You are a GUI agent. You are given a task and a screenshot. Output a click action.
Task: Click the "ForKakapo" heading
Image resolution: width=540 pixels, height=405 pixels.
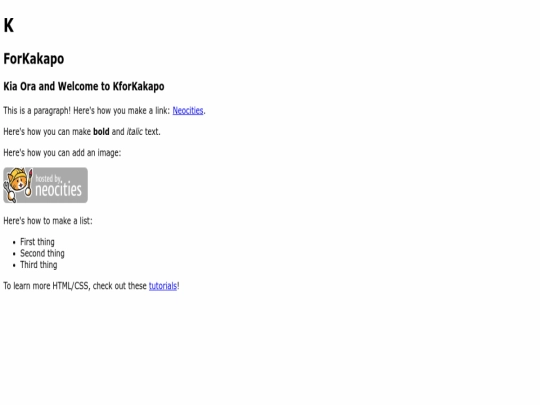point(34,59)
